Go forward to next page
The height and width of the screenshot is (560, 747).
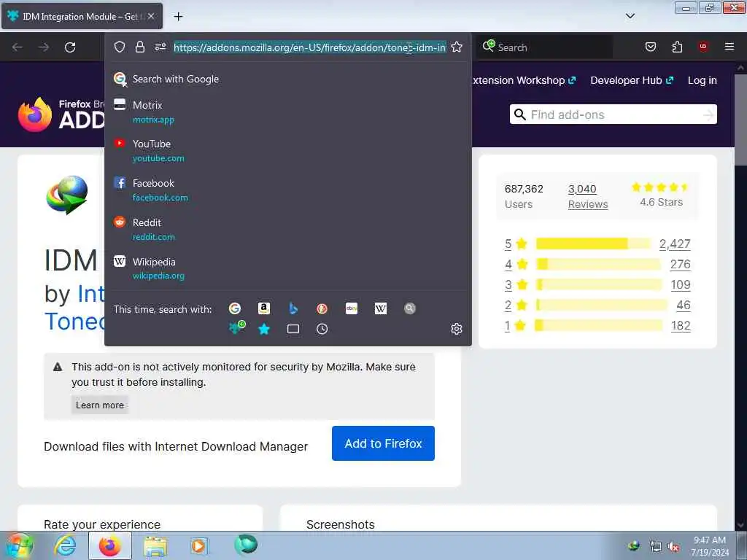(44, 47)
